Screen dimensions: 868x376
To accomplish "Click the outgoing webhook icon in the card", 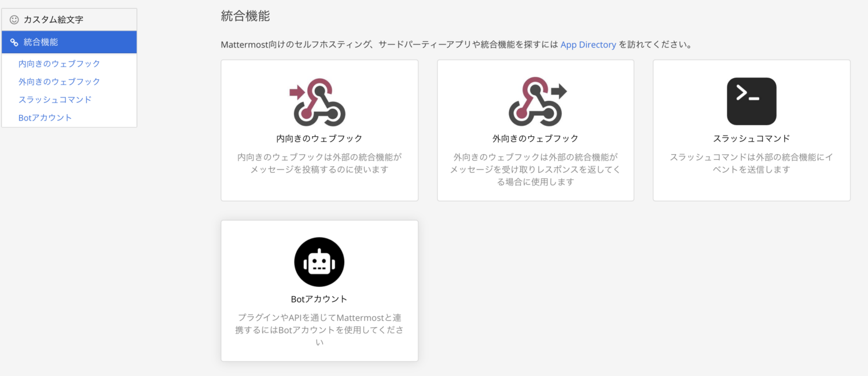I will coord(536,101).
